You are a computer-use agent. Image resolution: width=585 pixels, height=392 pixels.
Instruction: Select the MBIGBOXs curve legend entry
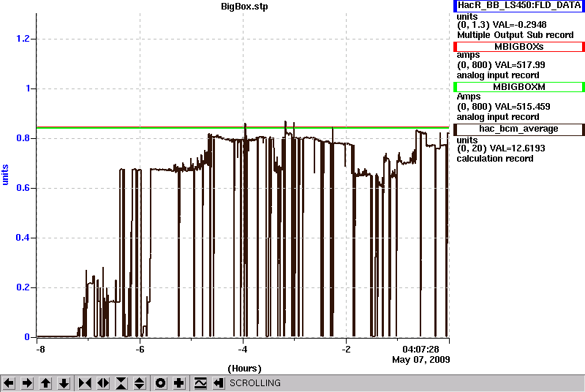click(519, 47)
